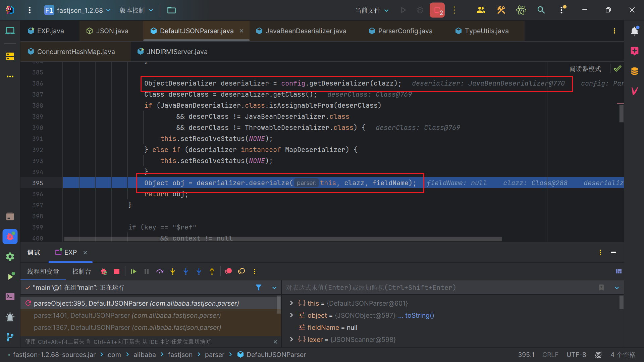Open the main menu (three dots) at top left

point(30,10)
